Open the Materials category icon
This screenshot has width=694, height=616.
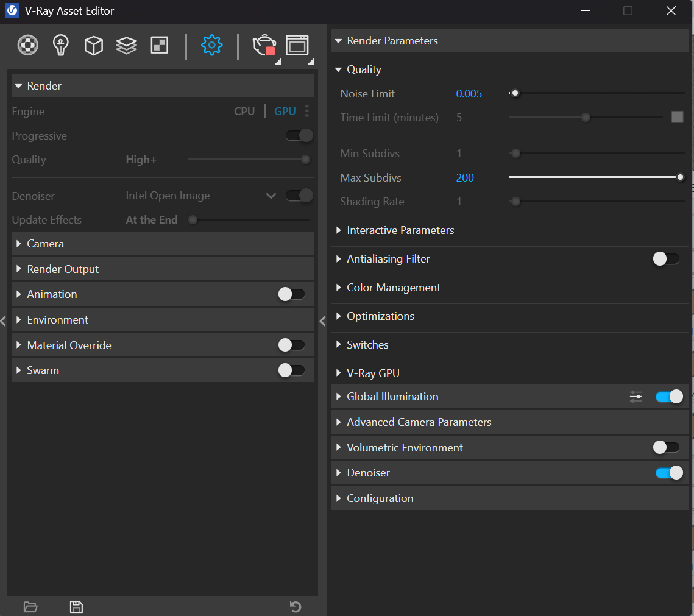point(28,45)
